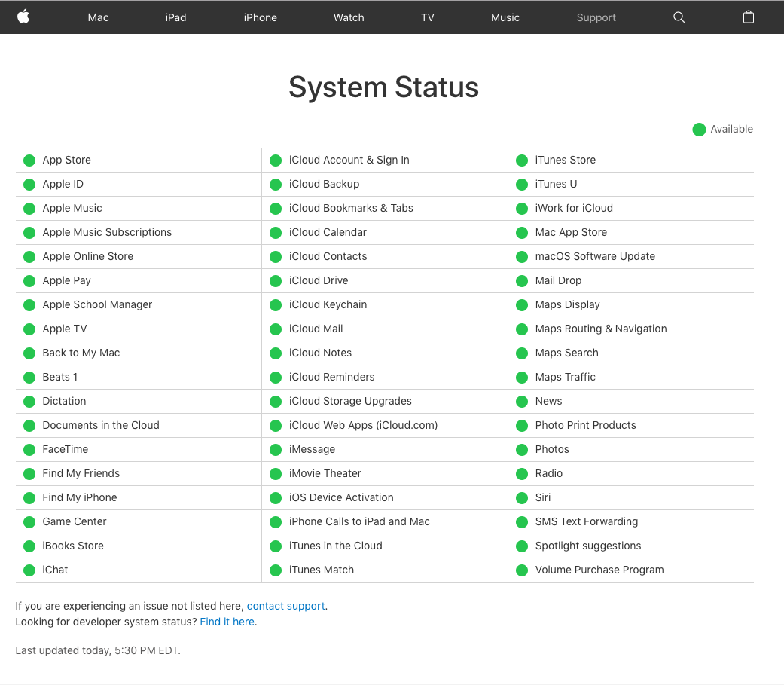Select the iCloud Keychain text
Viewport: 784px width, 685px height.
(x=328, y=304)
